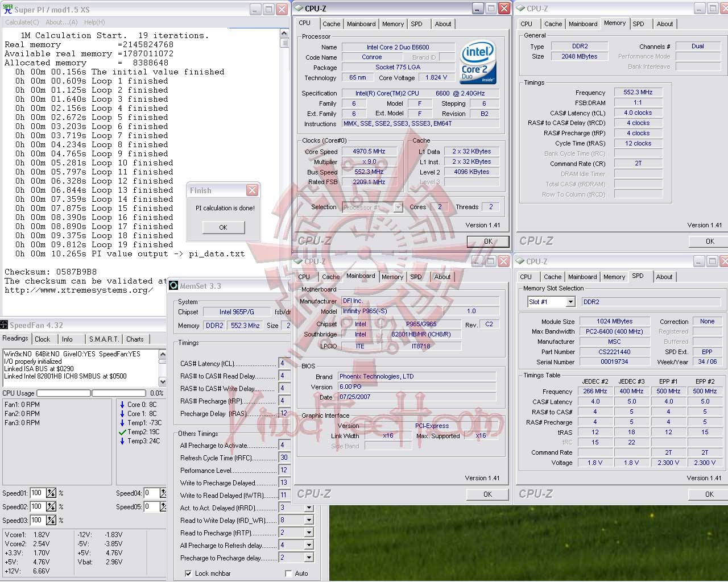This screenshot has height=582, width=728.
Task: Open the Help(H) menu in Super PI
Action: [94, 22]
